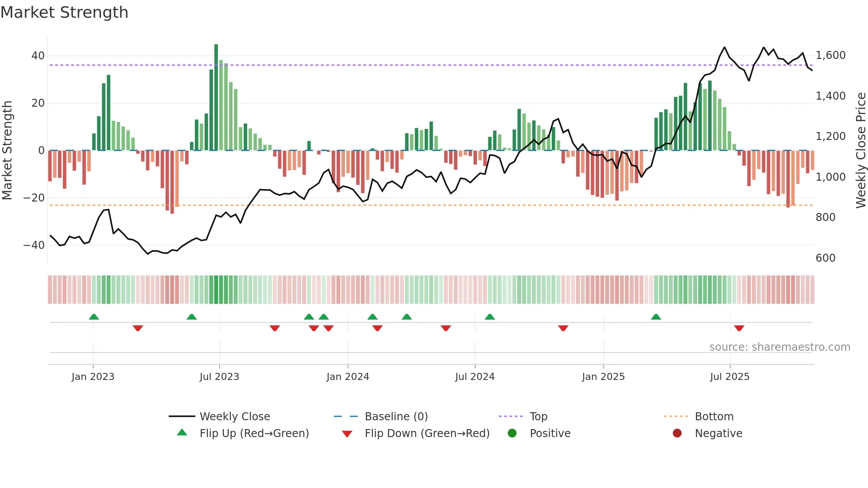Click the dark red Negative legend circle

point(677,433)
